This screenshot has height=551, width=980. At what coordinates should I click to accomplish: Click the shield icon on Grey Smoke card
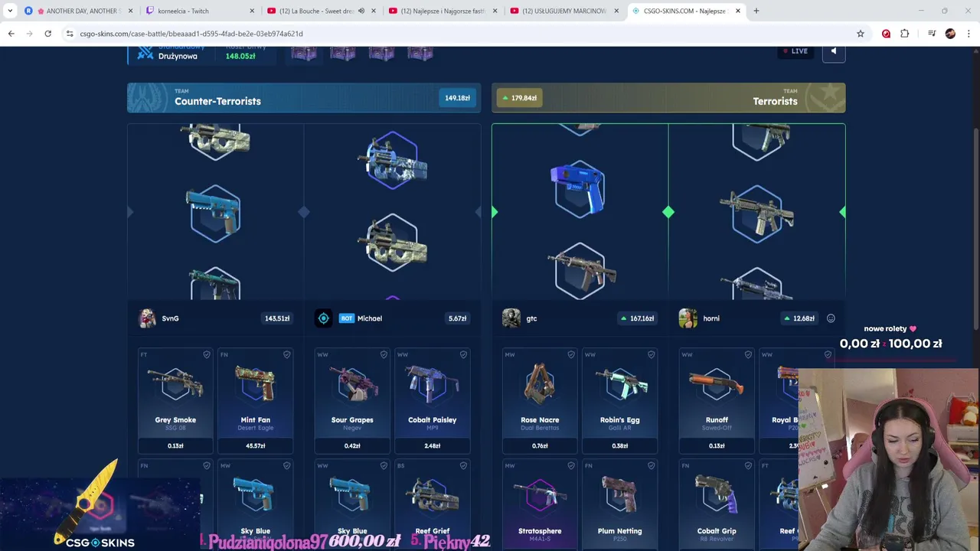click(x=207, y=354)
